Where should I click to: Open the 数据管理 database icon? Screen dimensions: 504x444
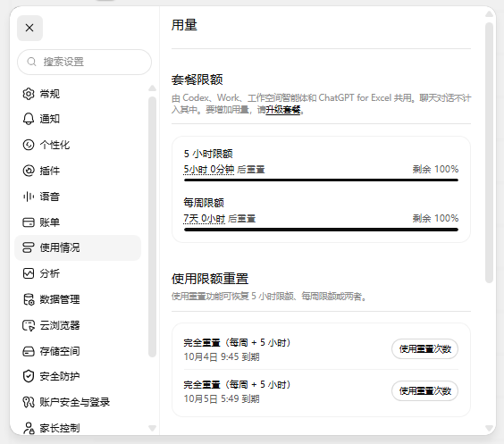29,299
